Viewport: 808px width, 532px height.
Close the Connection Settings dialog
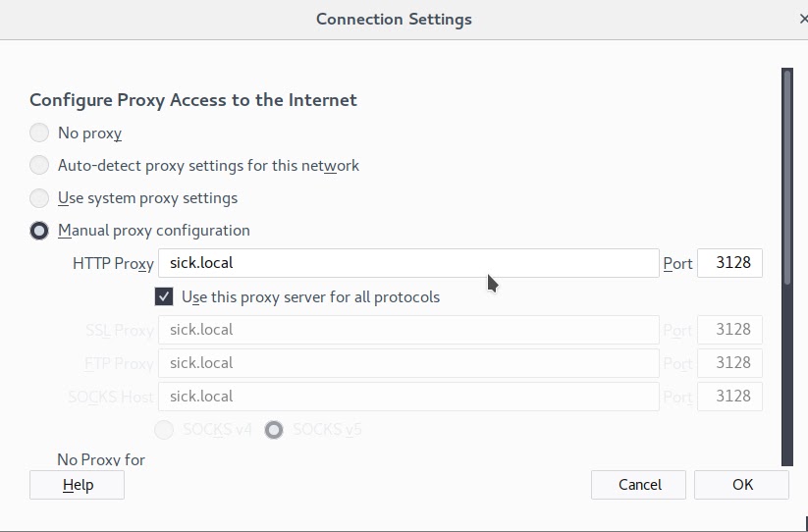(x=803, y=19)
